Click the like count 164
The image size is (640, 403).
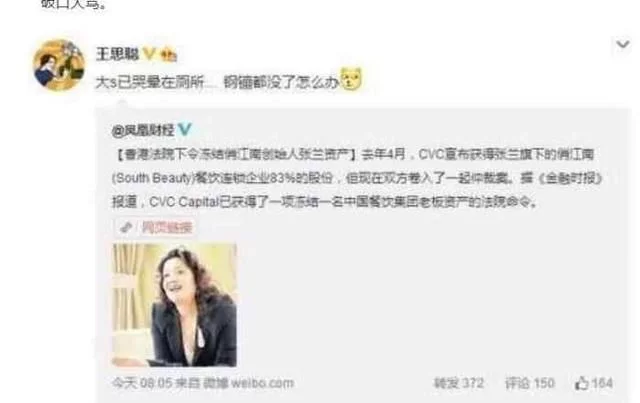pos(602,383)
